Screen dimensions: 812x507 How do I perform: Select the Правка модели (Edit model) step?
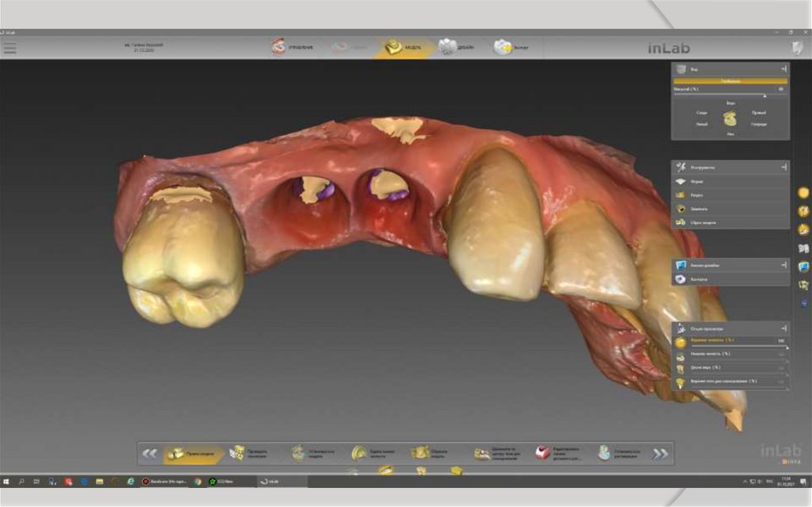pyautogui.click(x=193, y=454)
